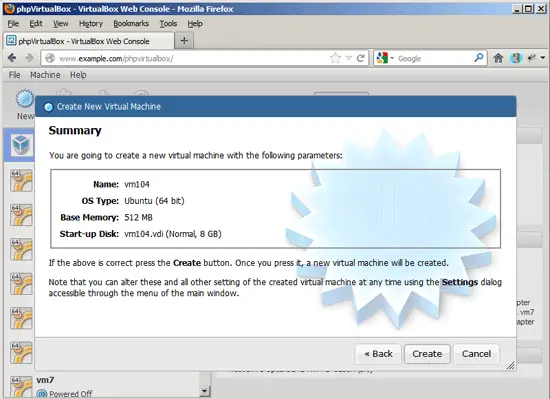The width and height of the screenshot is (550, 399).
Task: Select the vm7 machine icon
Action: pos(21,387)
